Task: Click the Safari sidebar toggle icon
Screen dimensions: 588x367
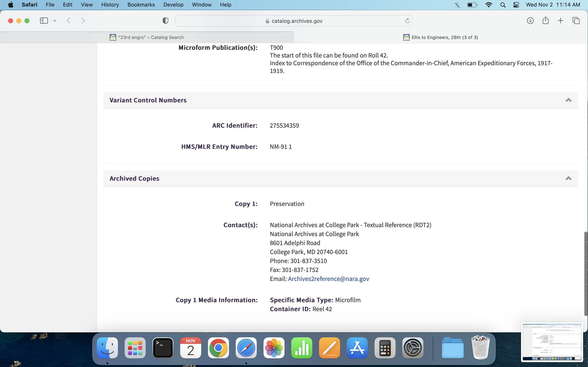Action: [44, 21]
